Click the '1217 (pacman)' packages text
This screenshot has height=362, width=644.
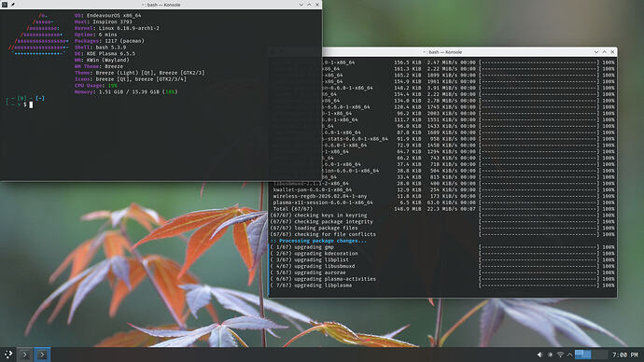[124, 41]
